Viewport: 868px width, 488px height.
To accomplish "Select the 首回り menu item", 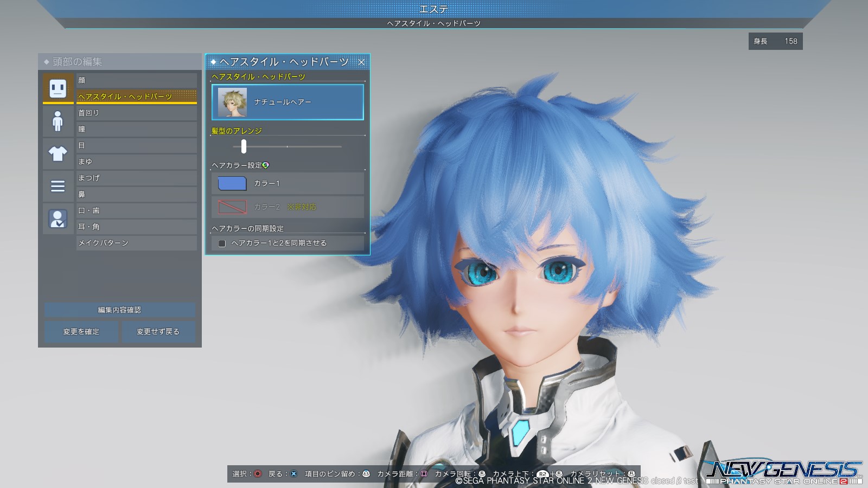I will click(137, 113).
